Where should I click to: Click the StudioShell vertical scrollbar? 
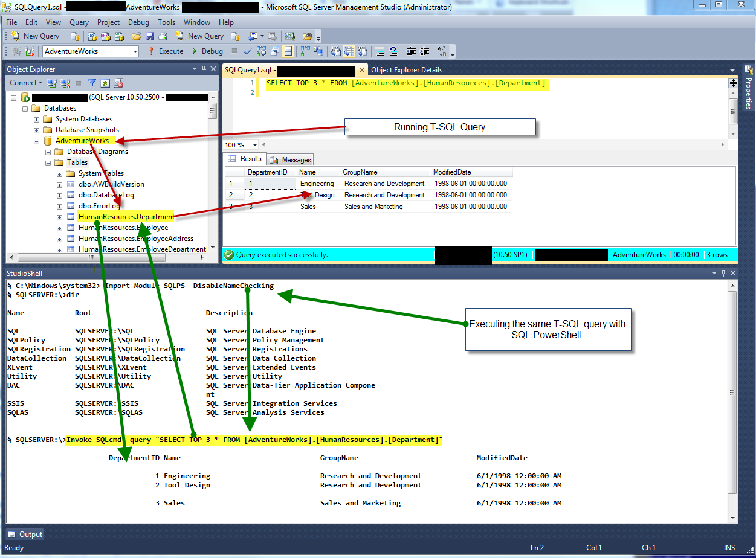732,402
